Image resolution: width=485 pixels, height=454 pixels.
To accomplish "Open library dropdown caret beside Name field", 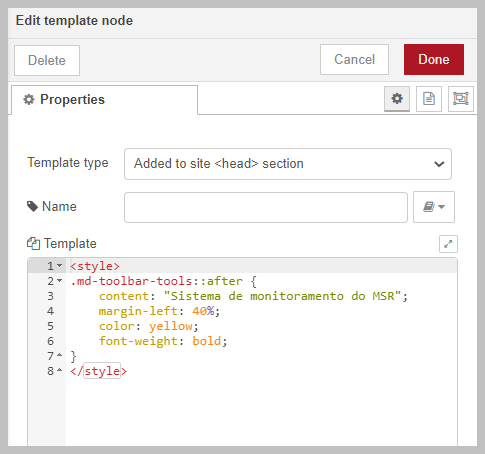I will point(441,207).
